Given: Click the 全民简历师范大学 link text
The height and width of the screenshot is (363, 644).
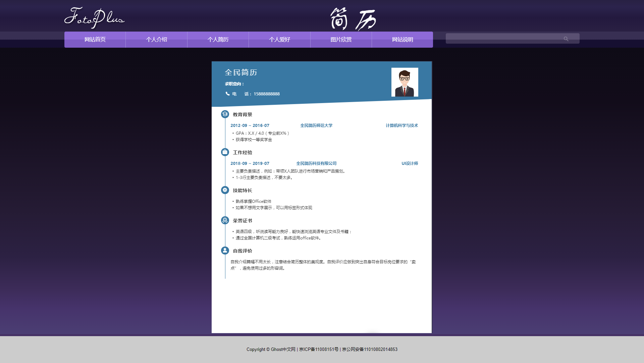Looking at the screenshot, I should (316, 126).
